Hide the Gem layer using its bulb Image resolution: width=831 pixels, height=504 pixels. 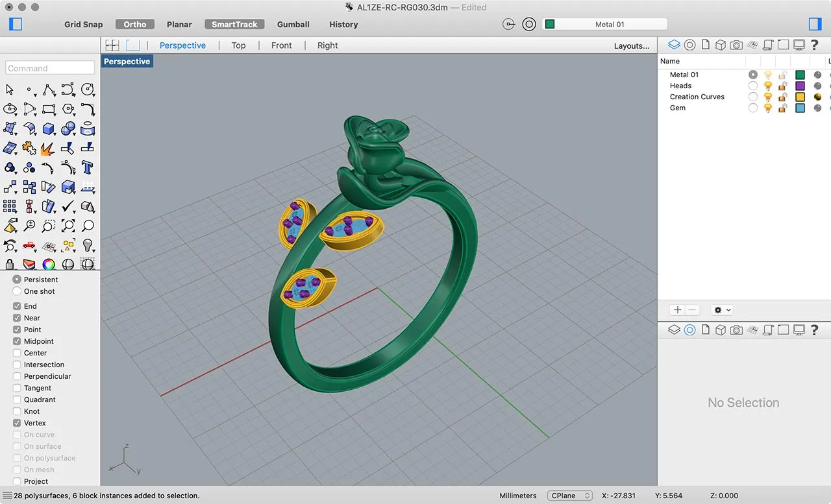click(768, 108)
